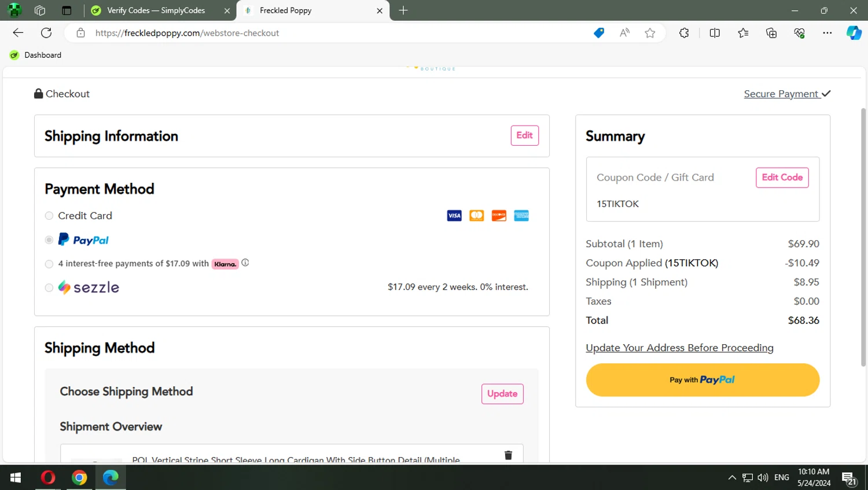
Task: Select PayPal payment option
Action: (x=49, y=240)
